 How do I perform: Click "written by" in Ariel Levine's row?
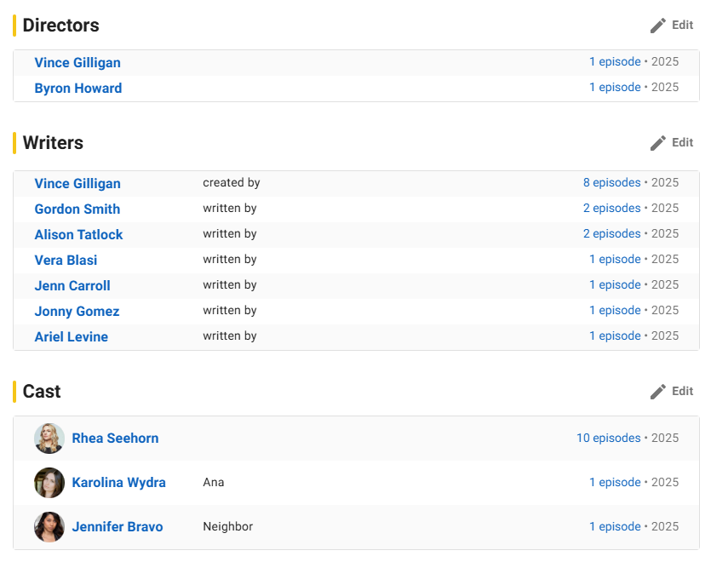coord(230,336)
